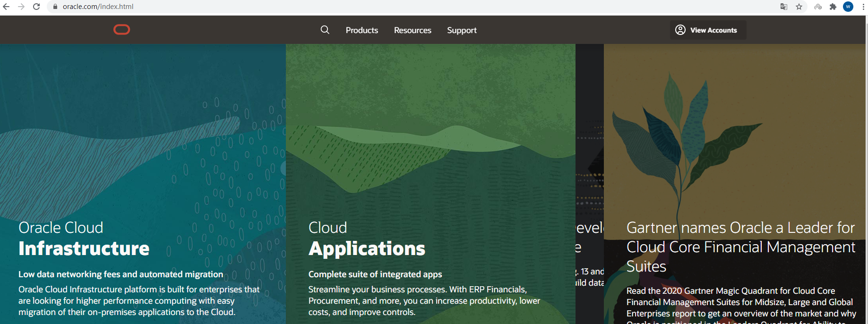Click the red Oracle logo
Viewport: 868px width, 324px height.
[x=122, y=30]
